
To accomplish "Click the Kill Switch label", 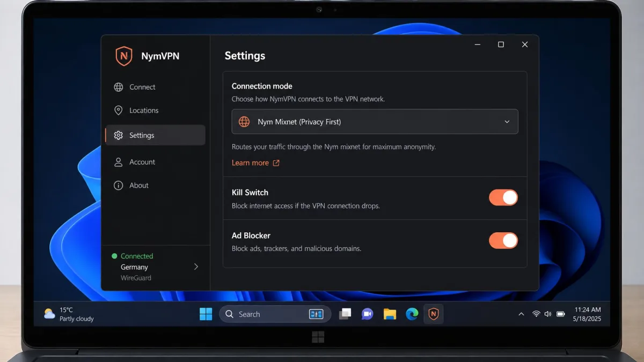I will pyautogui.click(x=250, y=193).
